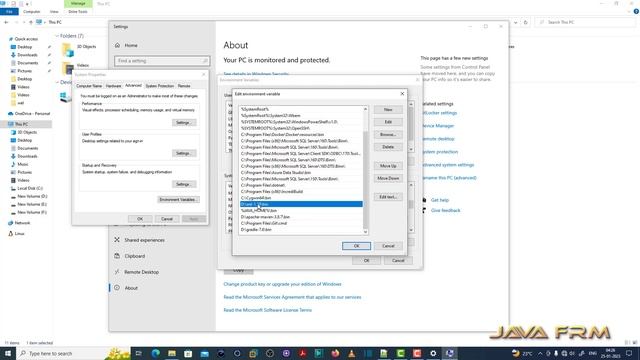Screen dimensions: 640x360
Task: Open Startup and Recovery Settings button
Action: 184,184
